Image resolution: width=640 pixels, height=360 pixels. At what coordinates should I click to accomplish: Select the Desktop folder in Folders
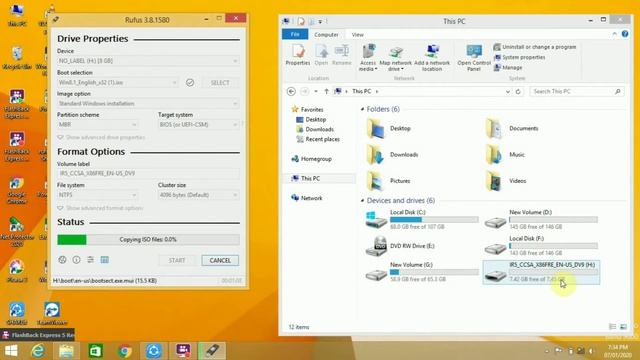[388, 128]
